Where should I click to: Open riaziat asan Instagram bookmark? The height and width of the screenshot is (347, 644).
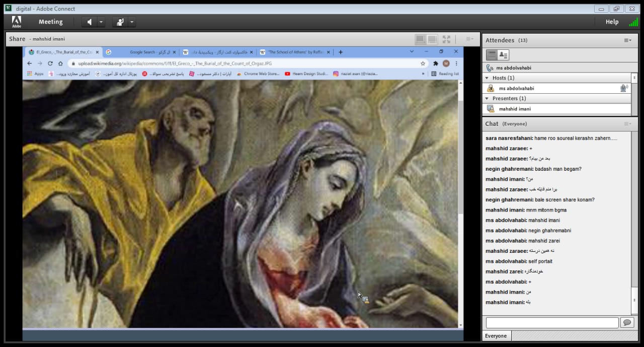coord(355,74)
